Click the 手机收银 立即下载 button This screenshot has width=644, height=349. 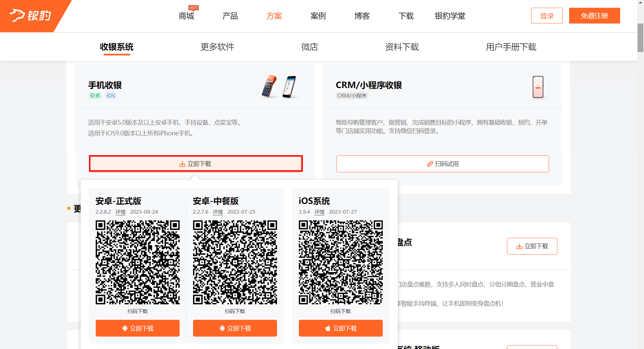pyautogui.click(x=196, y=164)
